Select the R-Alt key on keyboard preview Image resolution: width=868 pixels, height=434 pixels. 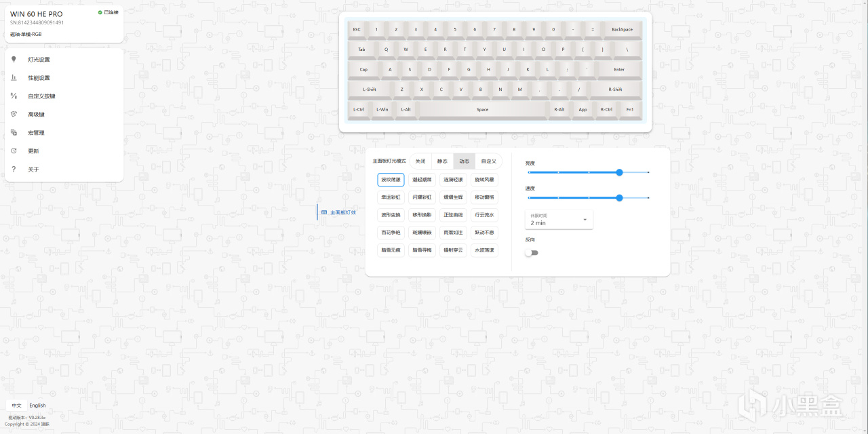(x=559, y=109)
